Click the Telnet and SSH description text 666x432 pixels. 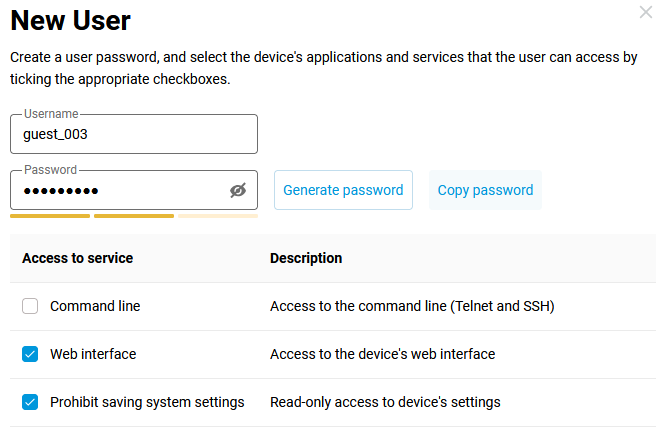pos(411,306)
